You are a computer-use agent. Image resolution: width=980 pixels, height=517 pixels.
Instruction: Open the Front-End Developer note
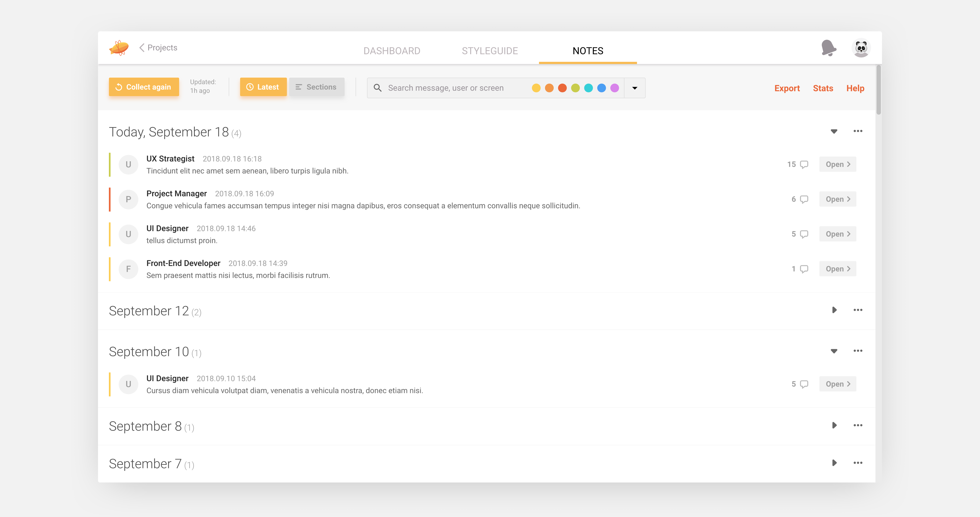[838, 269]
